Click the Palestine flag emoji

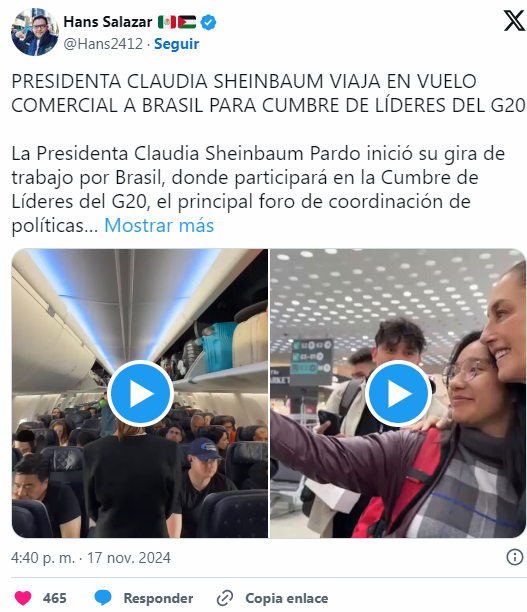tap(187, 22)
